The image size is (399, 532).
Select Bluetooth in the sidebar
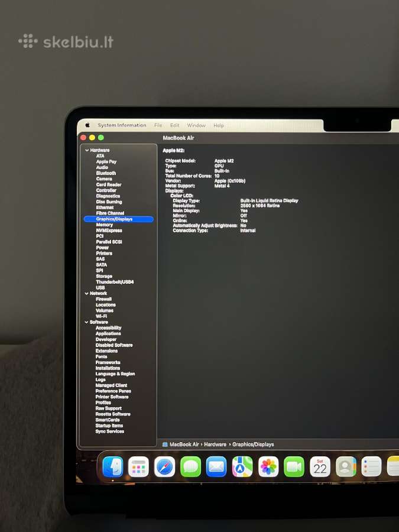coord(106,173)
